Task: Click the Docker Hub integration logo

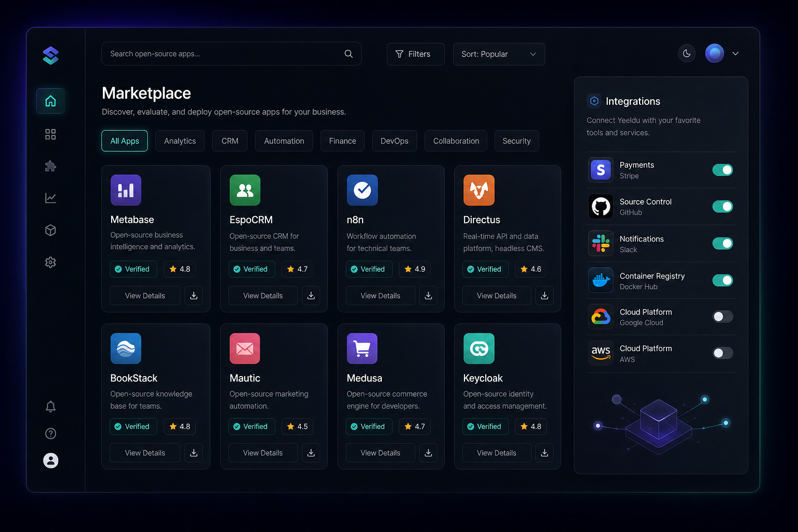Action: click(601, 281)
